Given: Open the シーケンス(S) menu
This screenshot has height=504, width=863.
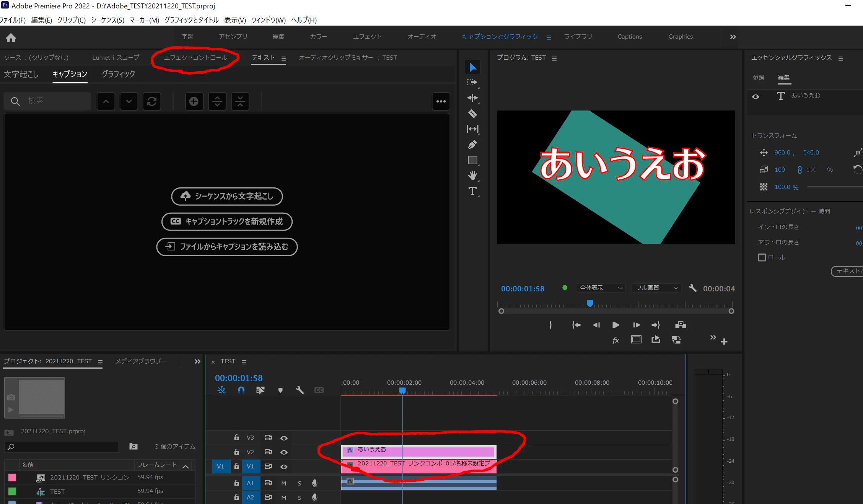Looking at the screenshot, I should tap(107, 20).
